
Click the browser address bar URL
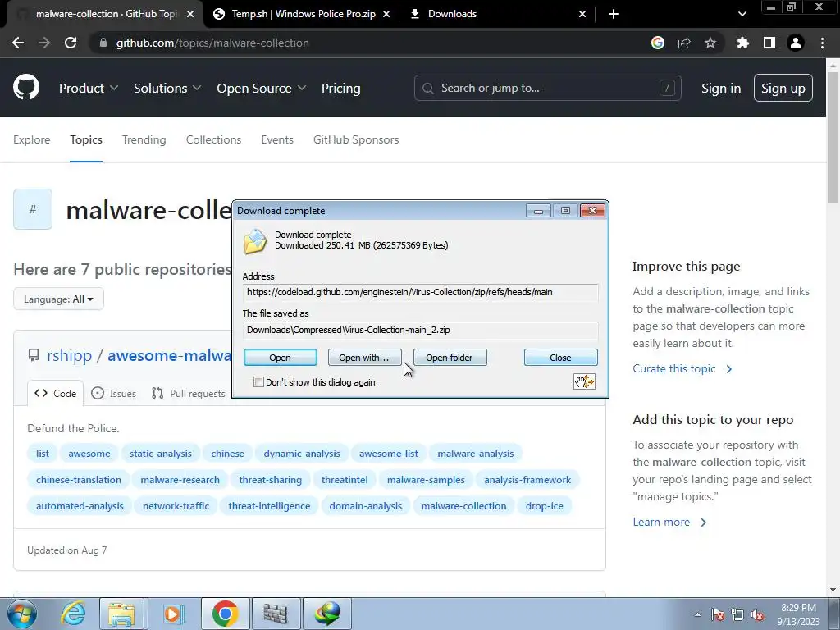[x=212, y=43]
